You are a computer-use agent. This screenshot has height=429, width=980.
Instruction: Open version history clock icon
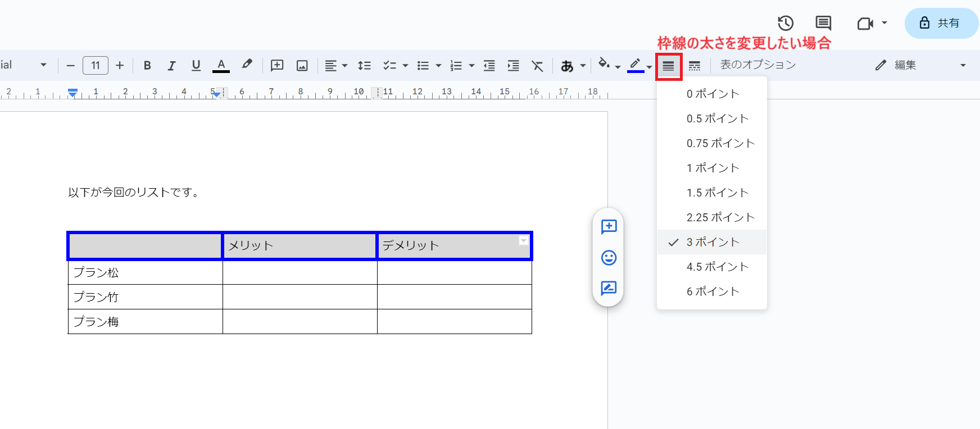click(785, 23)
